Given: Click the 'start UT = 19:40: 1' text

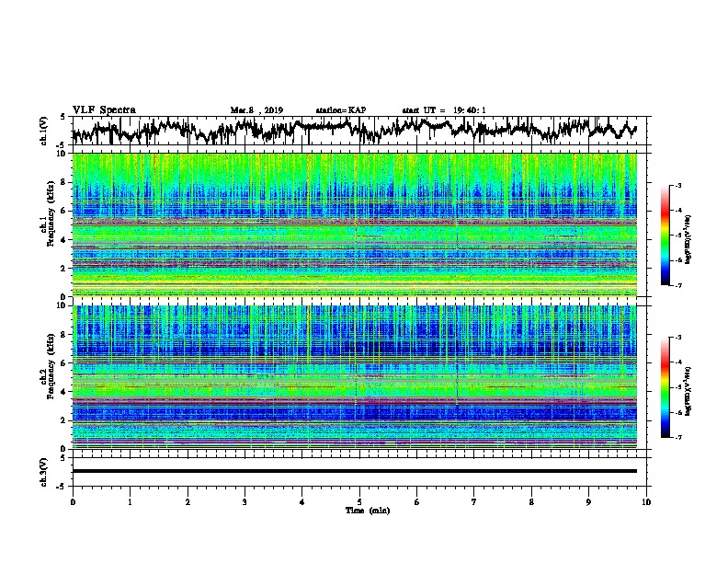Looking at the screenshot, I should pyautogui.click(x=444, y=110).
